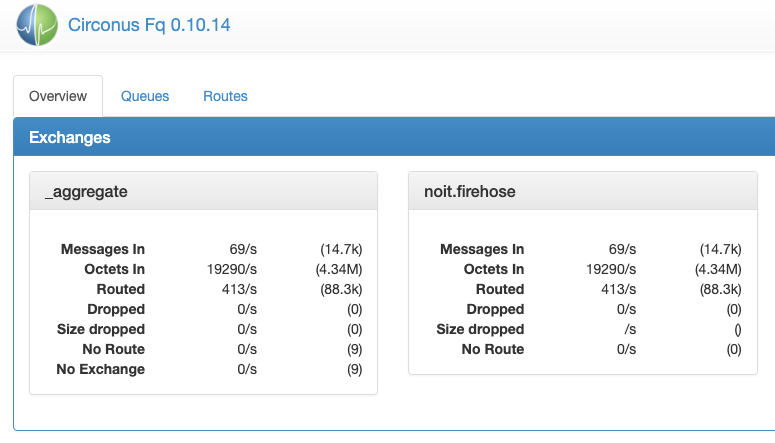This screenshot has width=775, height=443.
Task: Select noit.firehose Octets In total (4.34M)
Action: (718, 269)
